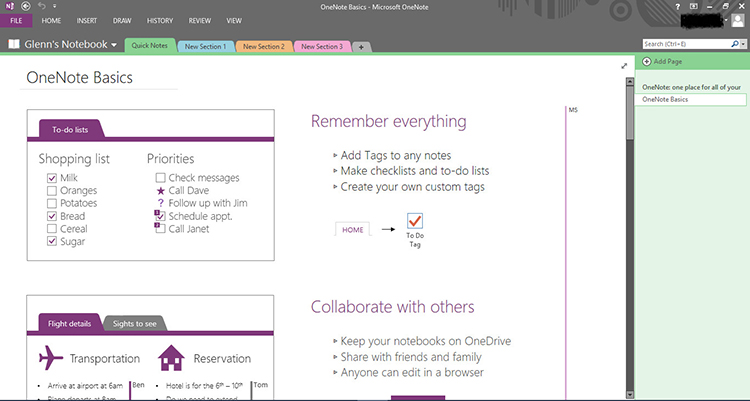This screenshot has height=401, width=750.
Task: Expand page to full page view
Action: click(x=624, y=66)
